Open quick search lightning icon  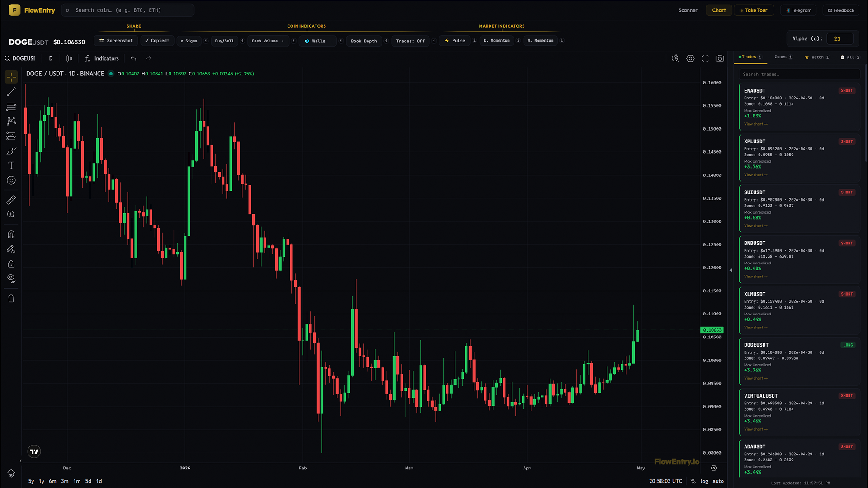pyautogui.click(x=675, y=58)
